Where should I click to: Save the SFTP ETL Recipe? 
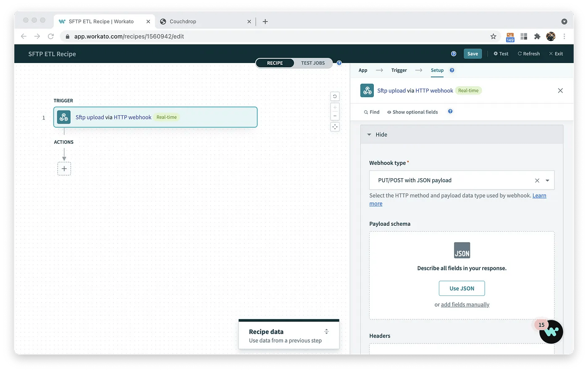[x=472, y=53]
